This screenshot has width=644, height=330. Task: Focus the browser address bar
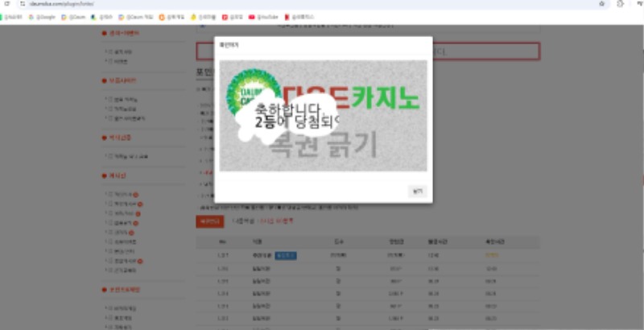pyautogui.click(x=312, y=4)
